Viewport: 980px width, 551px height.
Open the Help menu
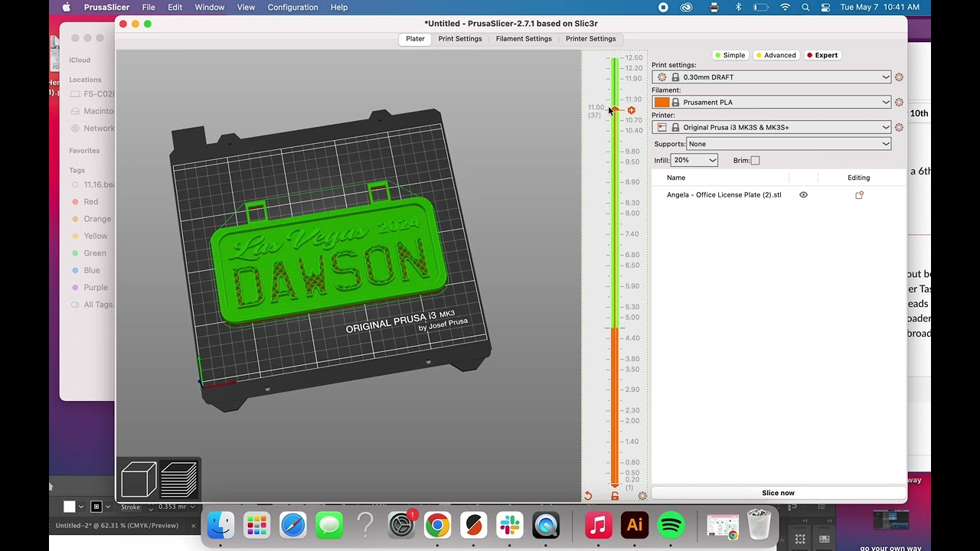point(339,7)
